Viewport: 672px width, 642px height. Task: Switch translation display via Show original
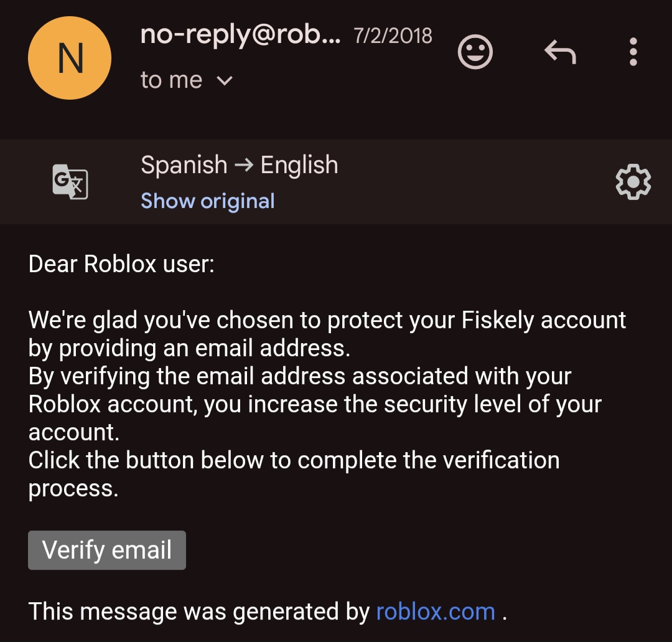(x=207, y=201)
